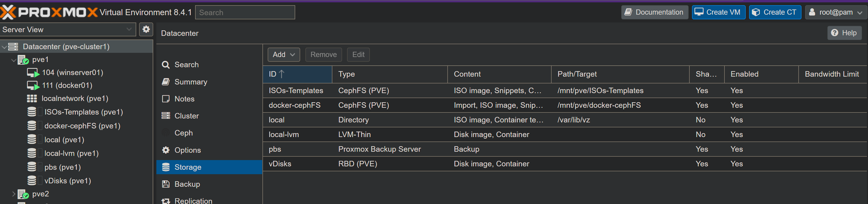
Task: Select localnetwork (pve1) in the tree
Action: (75, 99)
